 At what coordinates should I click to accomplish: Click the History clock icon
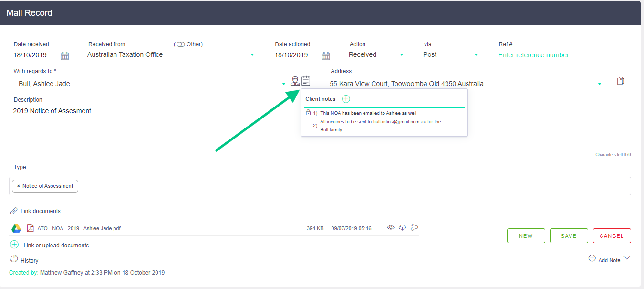[14, 259]
